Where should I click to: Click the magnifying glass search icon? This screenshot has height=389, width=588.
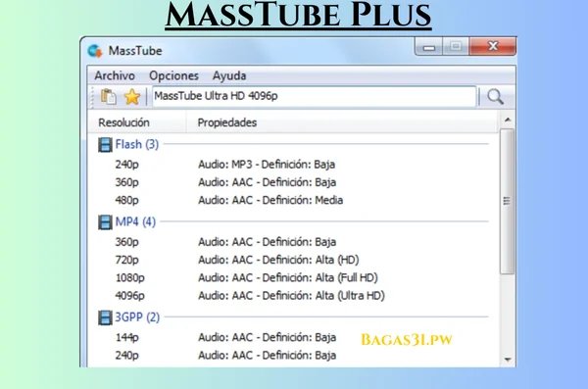pos(495,97)
